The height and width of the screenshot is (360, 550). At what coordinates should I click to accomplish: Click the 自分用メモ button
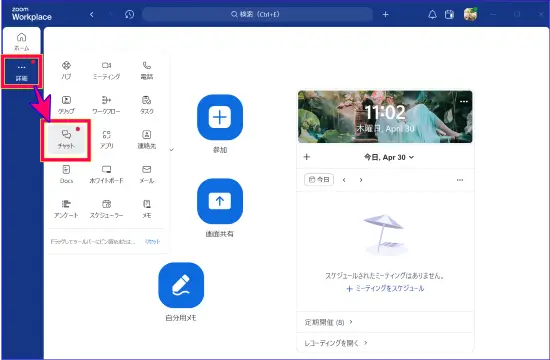tap(181, 285)
